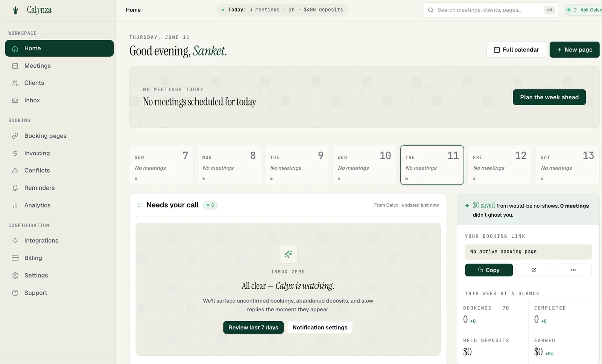Click Review last 7 days
The width and height of the screenshot is (602, 364).
[253, 328]
